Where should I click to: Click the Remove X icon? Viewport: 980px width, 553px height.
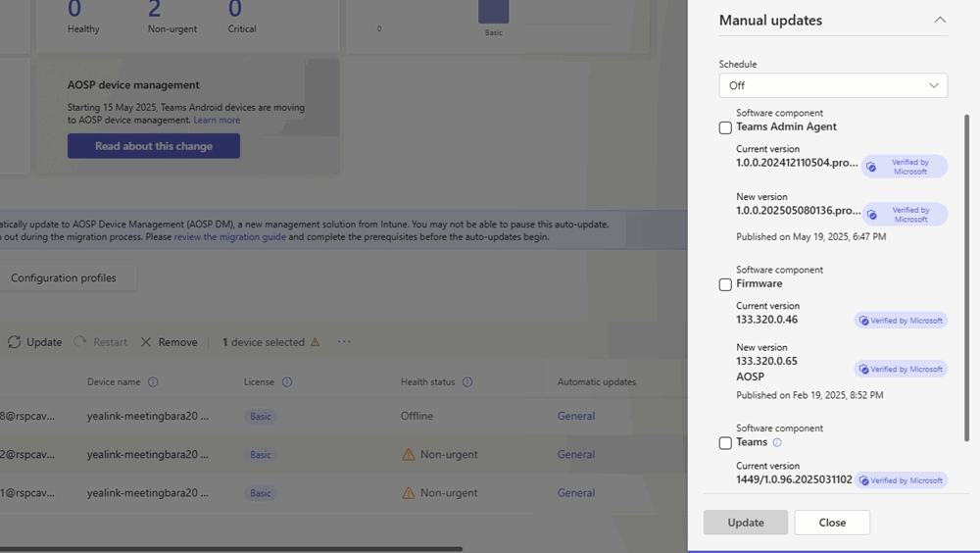[146, 342]
